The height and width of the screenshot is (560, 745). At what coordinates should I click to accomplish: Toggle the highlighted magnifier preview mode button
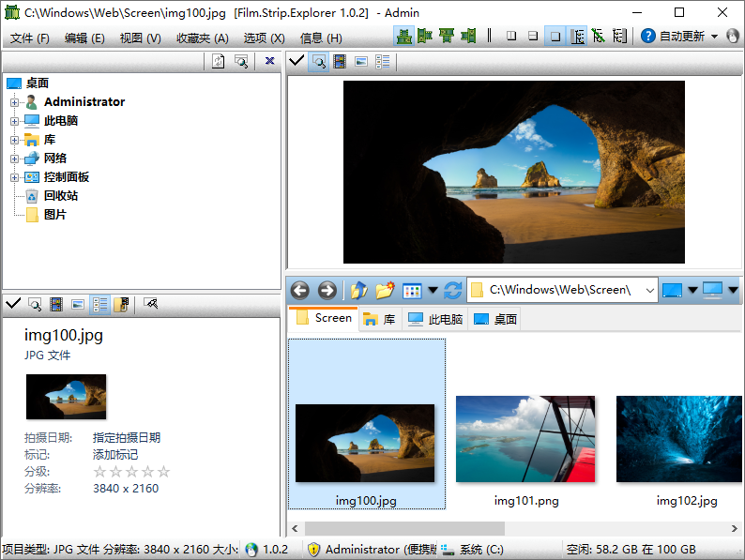click(318, 61)
